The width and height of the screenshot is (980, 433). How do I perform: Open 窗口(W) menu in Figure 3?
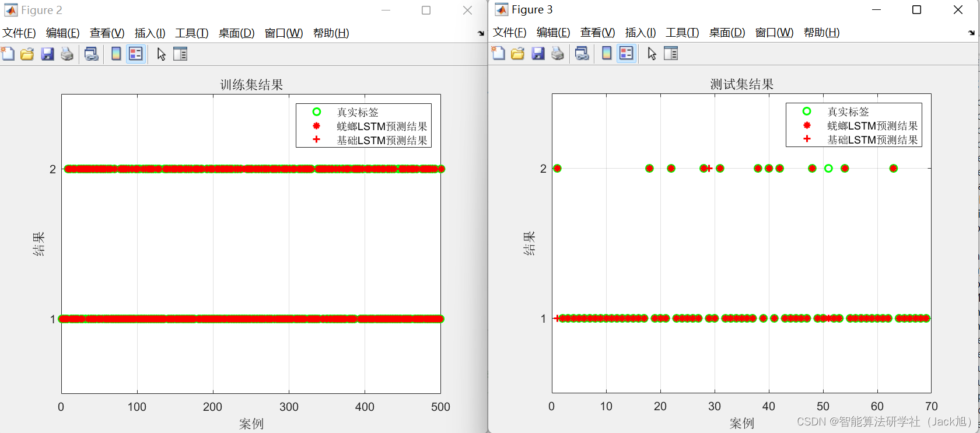775,33
